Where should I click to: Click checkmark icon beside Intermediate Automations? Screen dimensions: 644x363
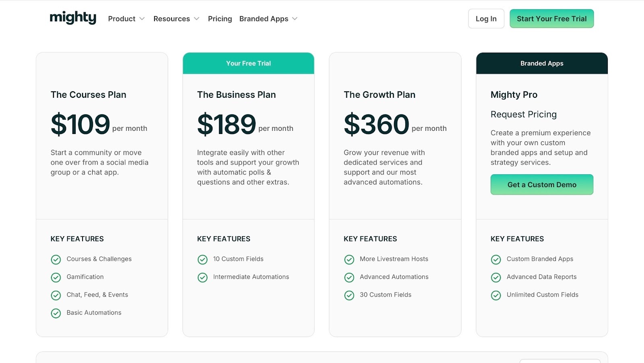[202, 277]
